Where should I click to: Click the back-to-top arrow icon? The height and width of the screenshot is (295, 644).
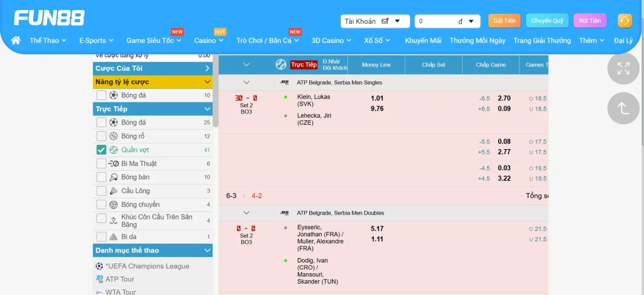[x=623, y=108]
